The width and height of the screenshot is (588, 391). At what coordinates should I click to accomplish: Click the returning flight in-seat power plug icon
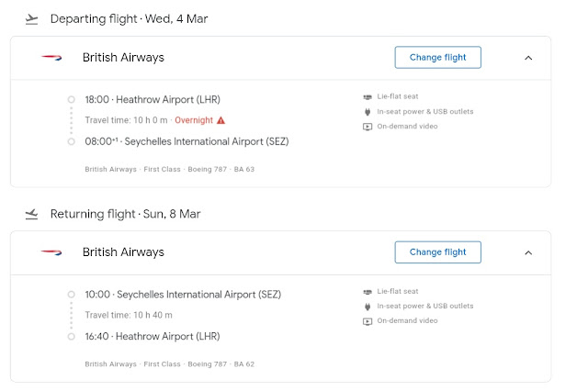click(367, 306)
